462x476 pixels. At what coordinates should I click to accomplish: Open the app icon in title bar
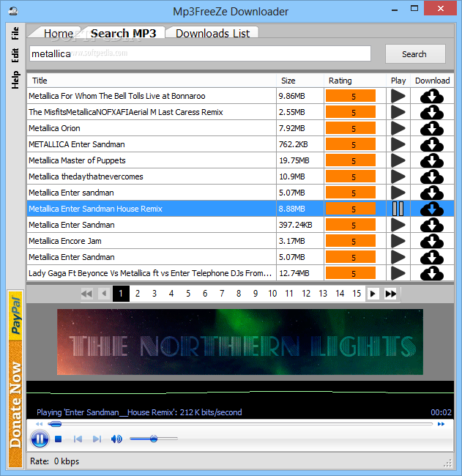tap(13, 12)
